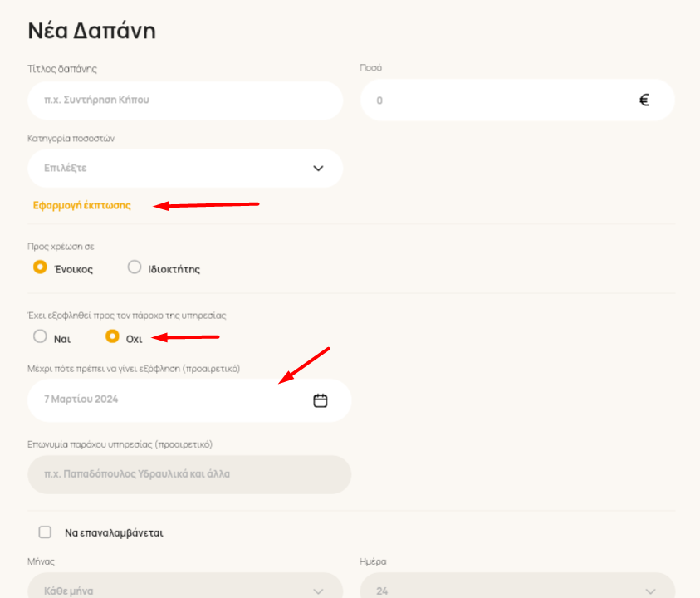The height and width of the screenshot is (598, 700).
Task: Click the chevron in the Ημέρα selector
Action: pos(650,591)
